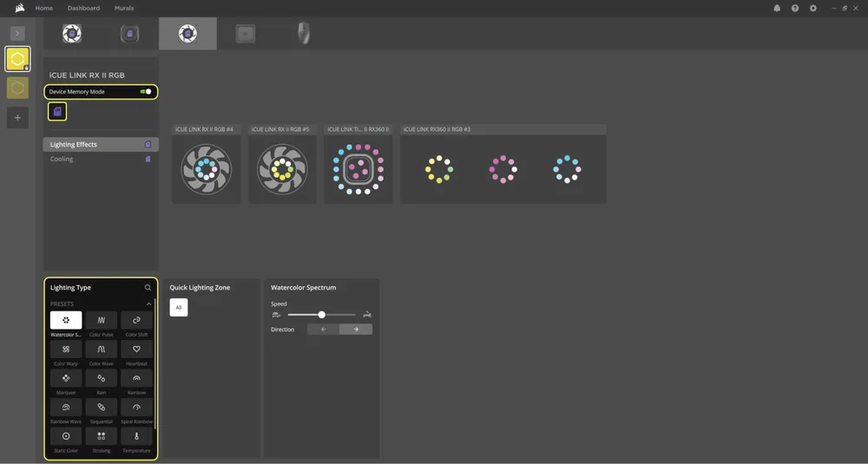Choose the Color Warp effect
The width and height of the screenshot is (868, 464).
pos(66,349)
